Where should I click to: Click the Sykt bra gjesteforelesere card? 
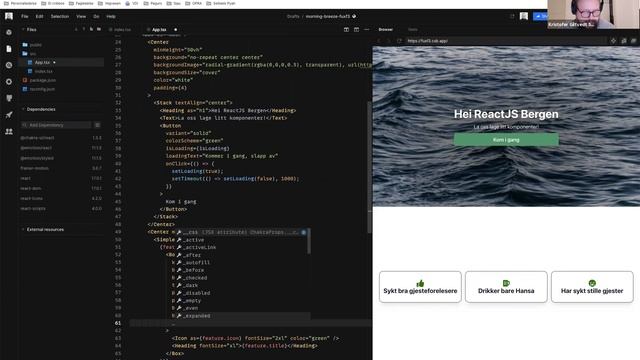pos(420,287)
